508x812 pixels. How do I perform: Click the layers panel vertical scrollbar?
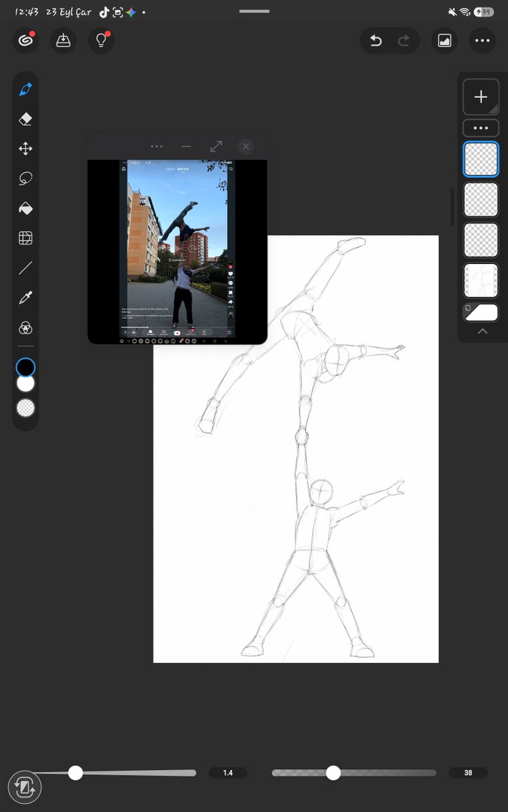click(452, 208)
